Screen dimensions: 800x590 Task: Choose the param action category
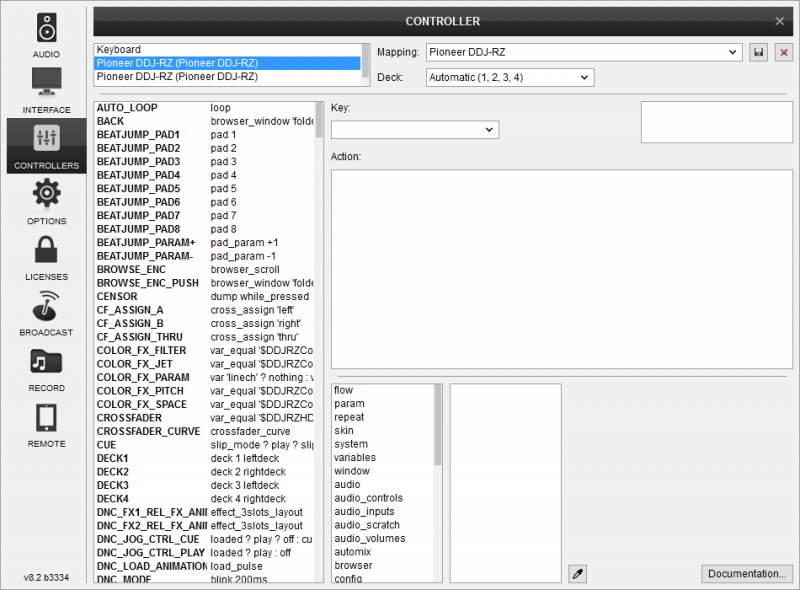click(383, 404)
